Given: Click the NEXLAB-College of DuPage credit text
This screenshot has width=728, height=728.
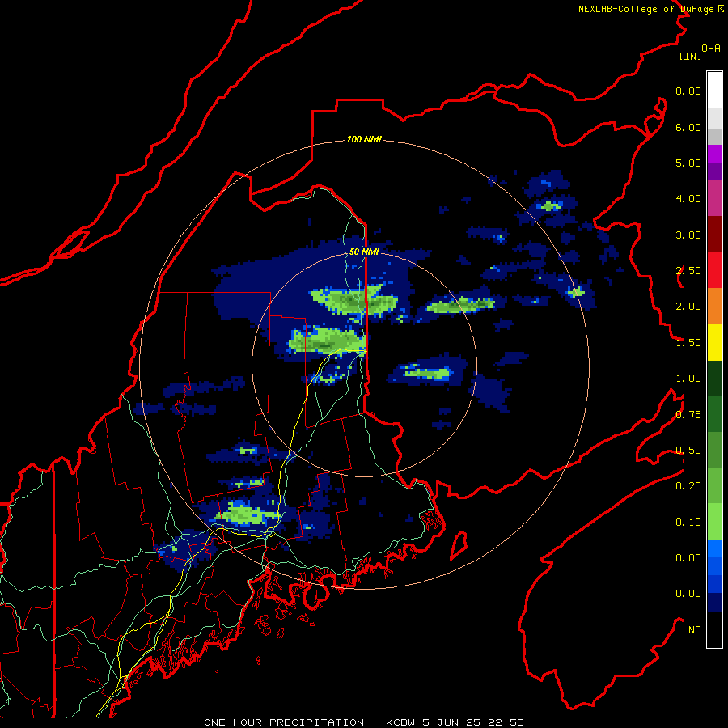Looking at the screenshot, I should tap(651, 9).
